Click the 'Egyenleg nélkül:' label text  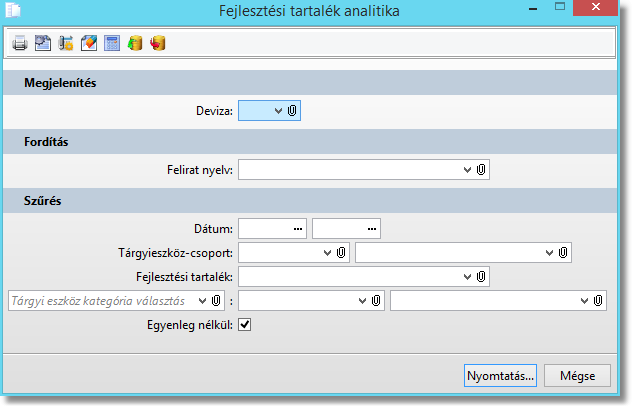click(x=190, y=325)
